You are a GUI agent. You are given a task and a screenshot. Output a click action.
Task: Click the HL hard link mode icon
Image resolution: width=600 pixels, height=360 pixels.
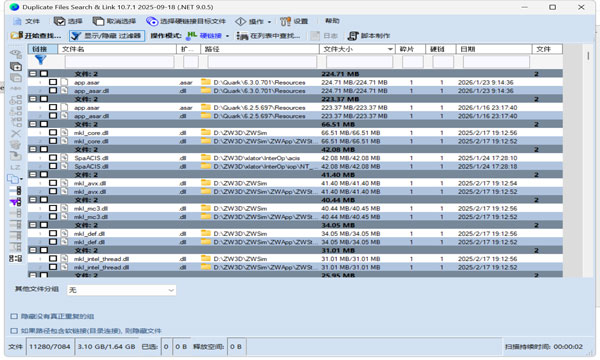[192, 36]
